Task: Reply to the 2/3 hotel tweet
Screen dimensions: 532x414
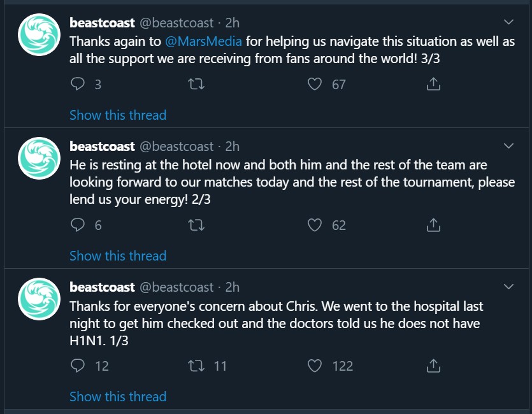Action: [78, 225]
